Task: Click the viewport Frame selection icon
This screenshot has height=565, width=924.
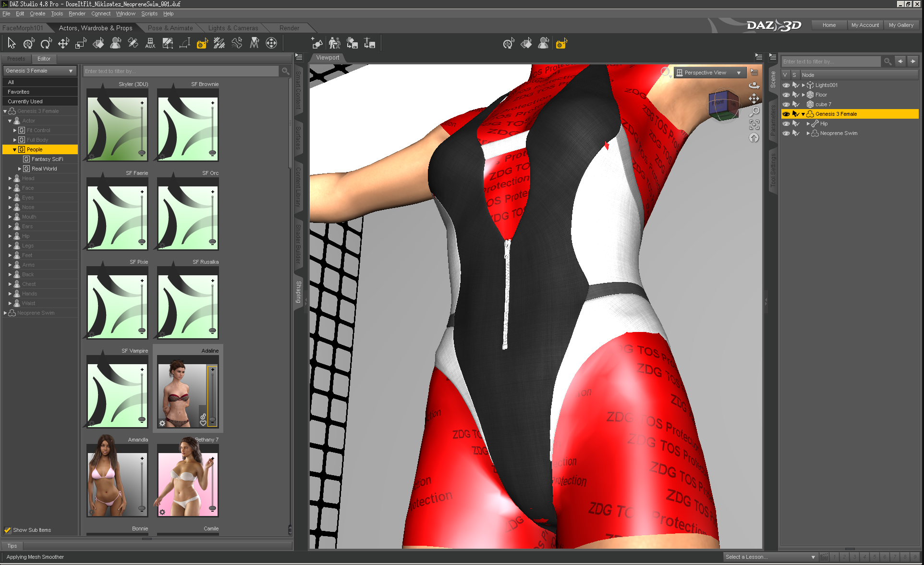Action: pyautogui.click(x=754, y=124)
